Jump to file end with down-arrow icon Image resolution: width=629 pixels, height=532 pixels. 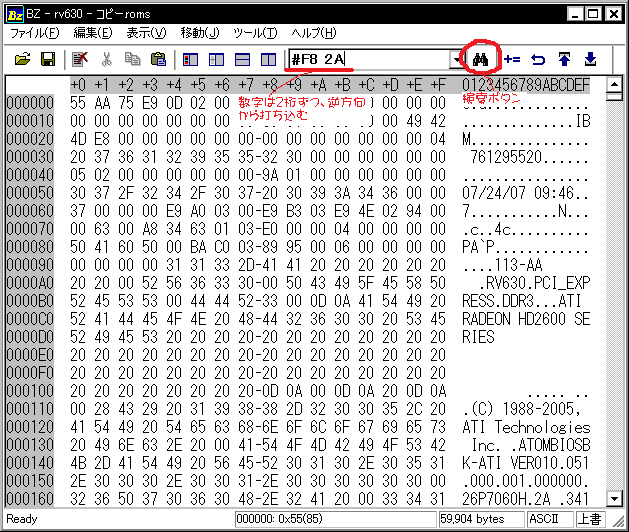pyautogui.click(x=590, y=59)
